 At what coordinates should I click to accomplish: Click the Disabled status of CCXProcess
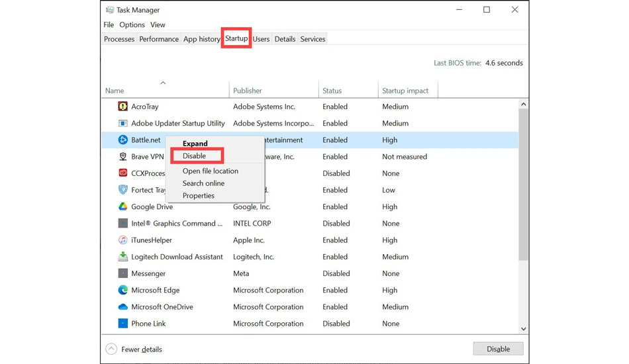tap(336, 173)
